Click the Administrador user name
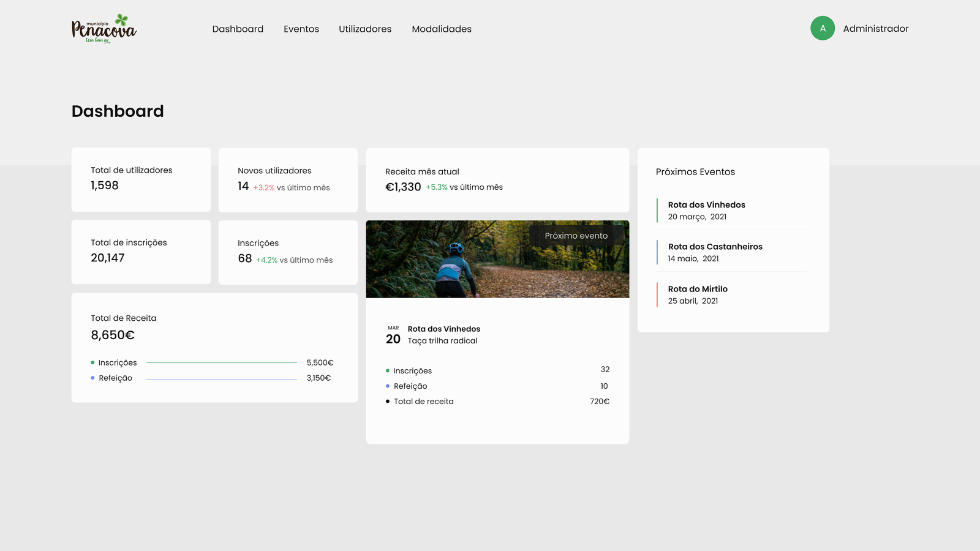Screen dimensions: 980x551 (875, 29)
